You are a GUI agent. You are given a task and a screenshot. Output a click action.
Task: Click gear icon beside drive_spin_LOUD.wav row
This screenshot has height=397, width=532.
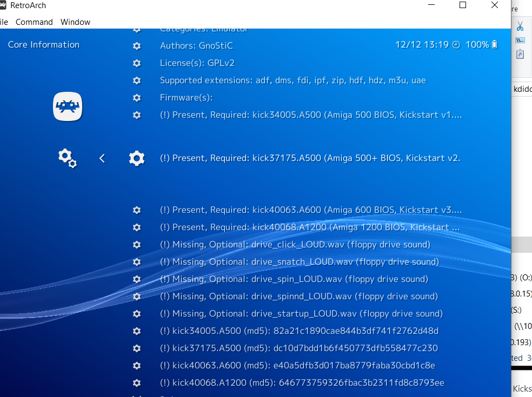(137, 279)
